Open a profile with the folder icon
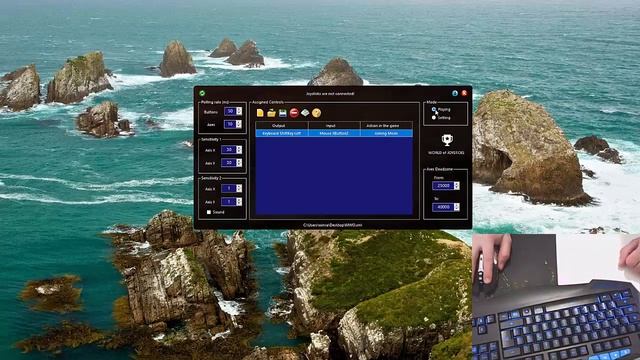The image size is (640, 360). 271,113
